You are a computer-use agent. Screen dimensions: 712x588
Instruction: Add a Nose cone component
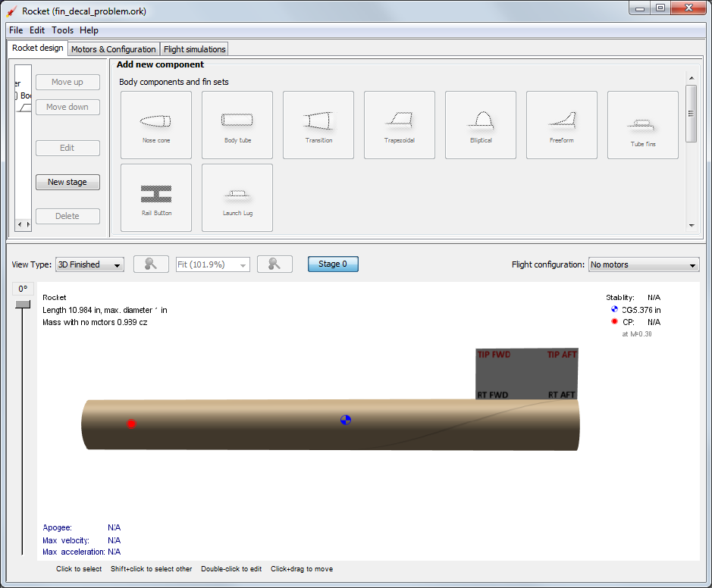pyautogui.click(x=155, y=124)
